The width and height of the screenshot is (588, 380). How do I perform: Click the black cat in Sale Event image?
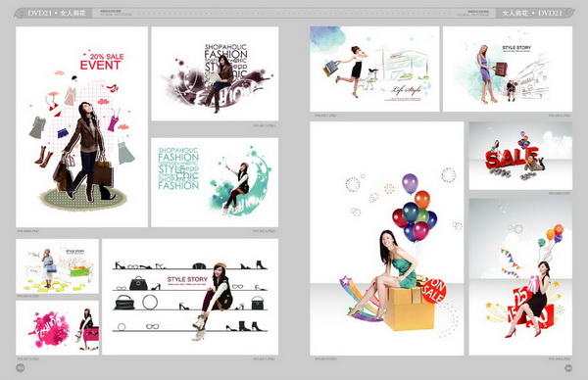click(106, 192)
